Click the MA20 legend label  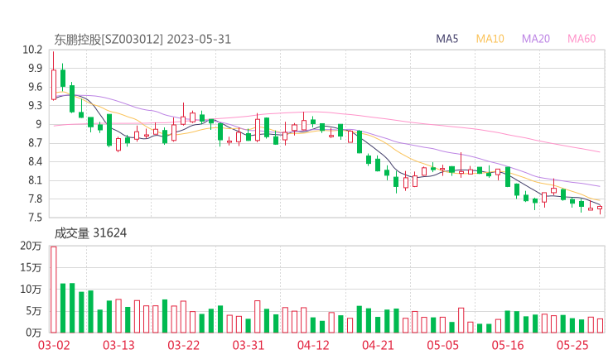click(536, 39)
